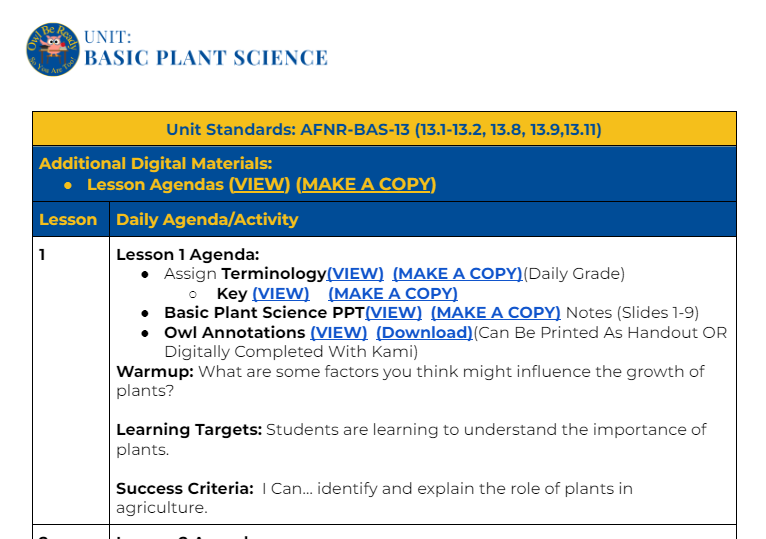Click the Learning Targets label
Viewport: 766px width, 539px height.
(x=188, y=430)
